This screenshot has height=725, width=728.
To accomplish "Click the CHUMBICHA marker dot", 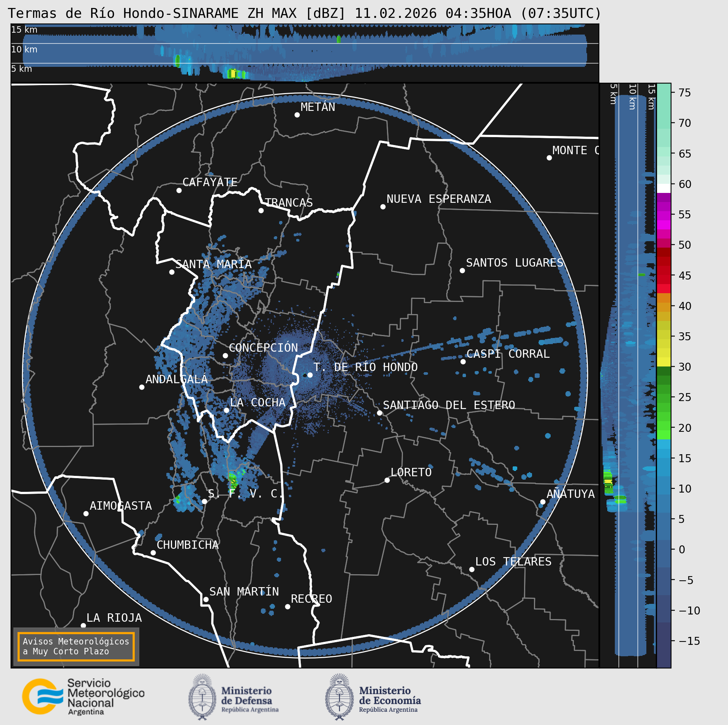I will (153, 553).
